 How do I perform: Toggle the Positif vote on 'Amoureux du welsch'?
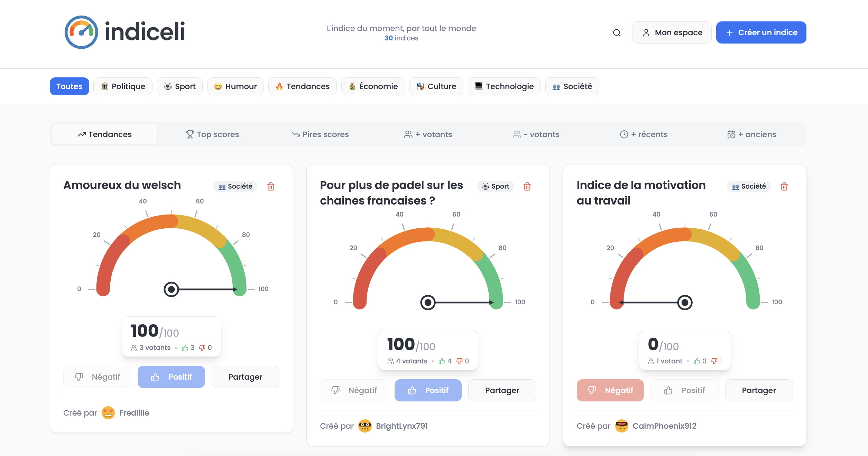coord(171,377)
